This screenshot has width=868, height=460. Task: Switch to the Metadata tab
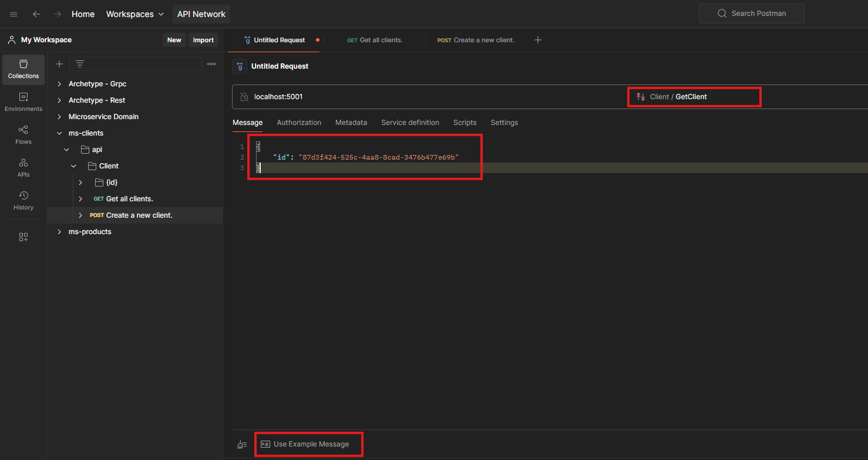coord(351,123)
